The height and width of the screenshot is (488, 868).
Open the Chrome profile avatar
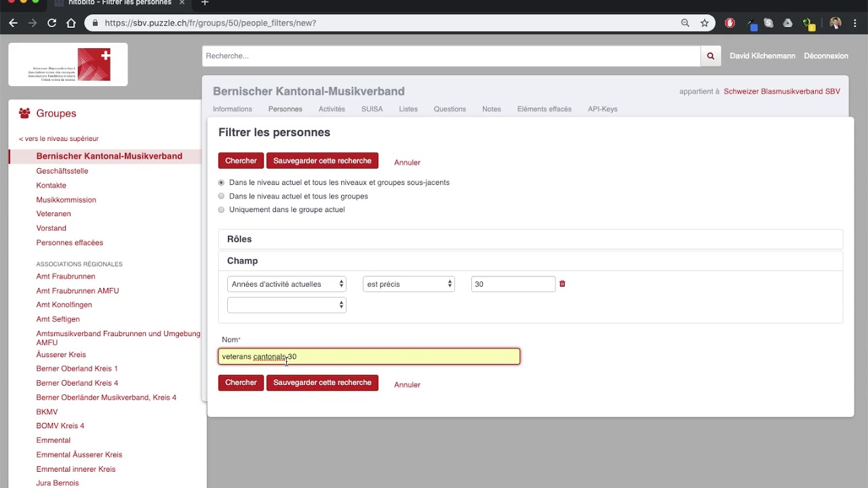click(x=835, y=23)
